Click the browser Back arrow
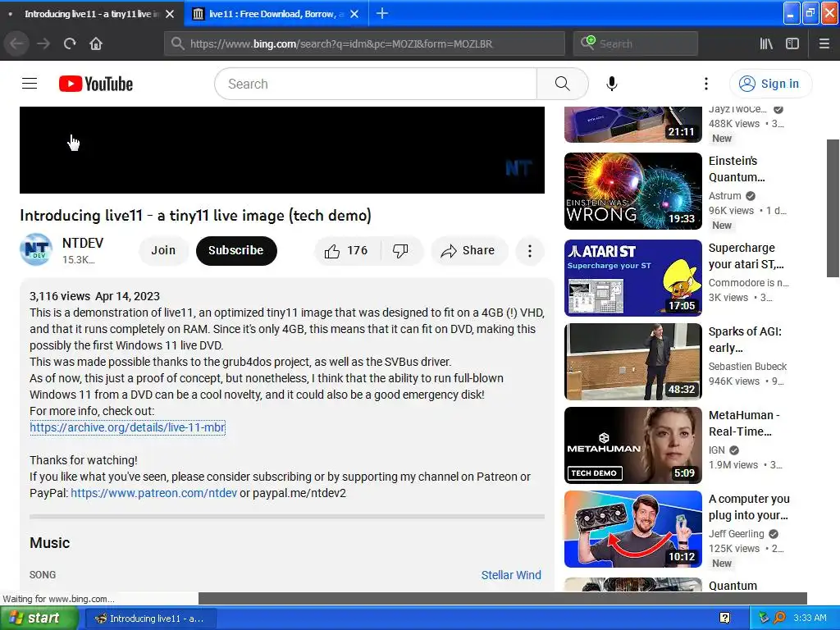The image size is (840, 630). tap(16, 43)
